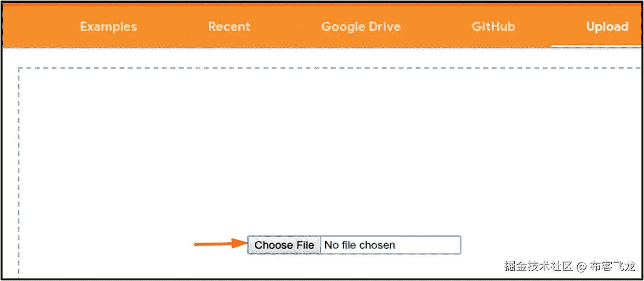The width and height of the screenshot is (644, 281).
Task: Click orange header between Recent and Google Drive
Action: [285, 27]
